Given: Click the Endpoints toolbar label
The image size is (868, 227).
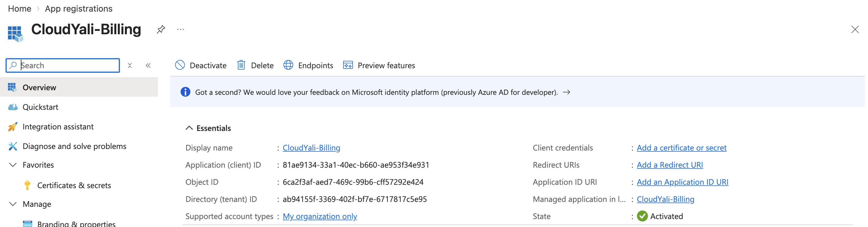Looking at the screenshot, I should 315,65.
